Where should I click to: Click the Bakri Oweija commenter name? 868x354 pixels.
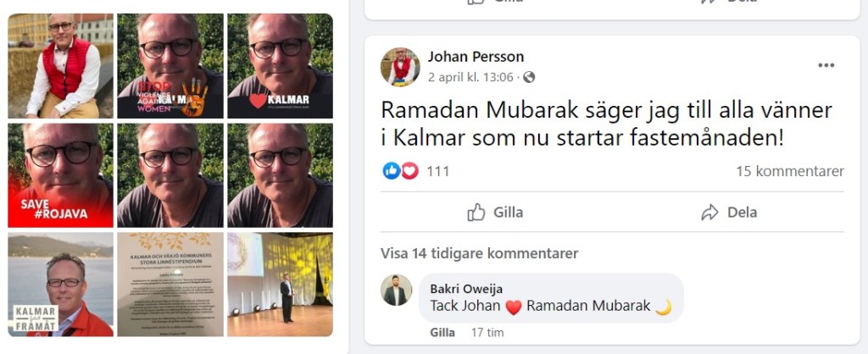click(x=466, y=290)
